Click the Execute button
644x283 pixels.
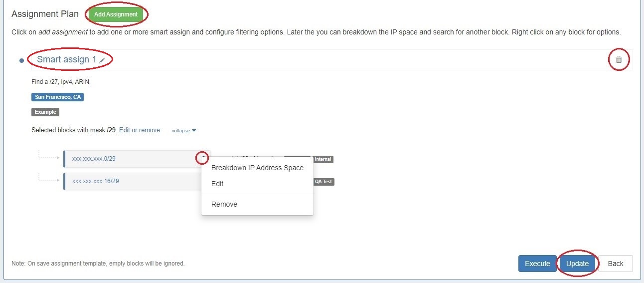click(x=537, y=264)
